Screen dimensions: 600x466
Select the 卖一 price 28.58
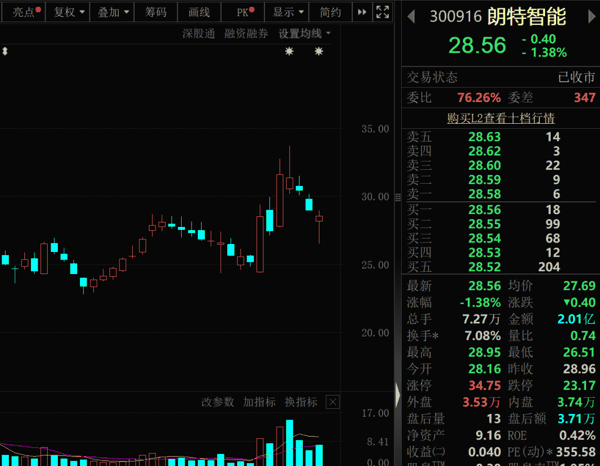pyautogui.click(x=484, y=194)
